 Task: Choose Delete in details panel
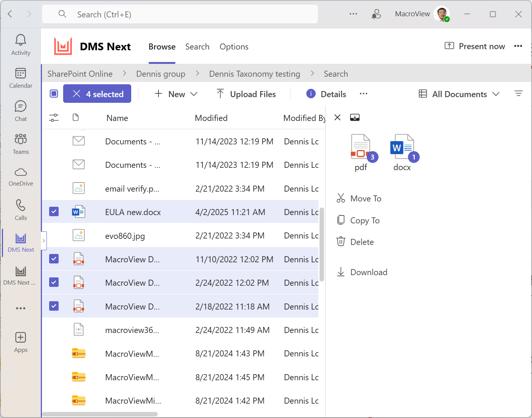(355, 242)
